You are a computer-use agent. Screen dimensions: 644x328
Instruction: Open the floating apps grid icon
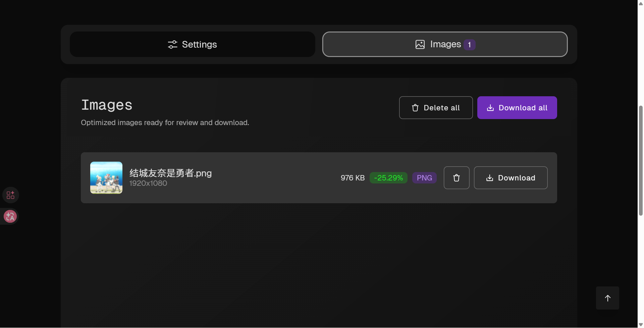(x=10, y=195)
